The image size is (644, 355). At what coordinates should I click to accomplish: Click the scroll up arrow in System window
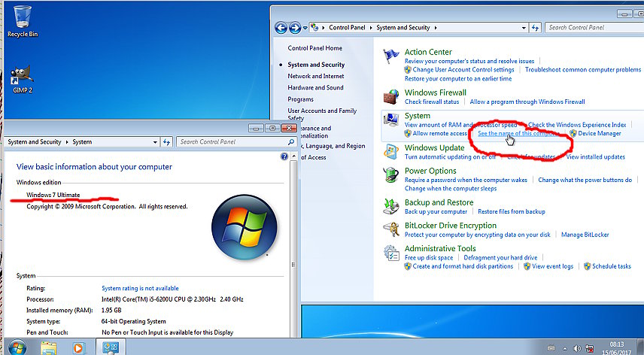click(x=293, y=156)
